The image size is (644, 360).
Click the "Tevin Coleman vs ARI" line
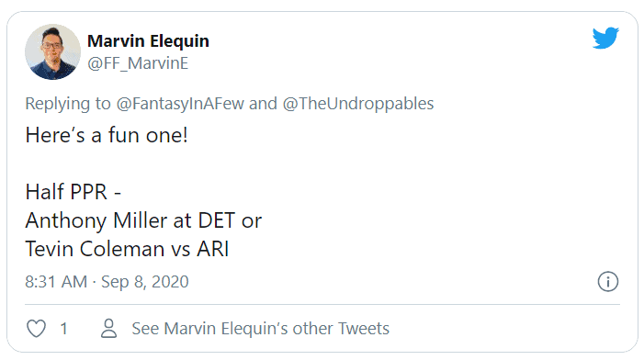coord(128,249)
